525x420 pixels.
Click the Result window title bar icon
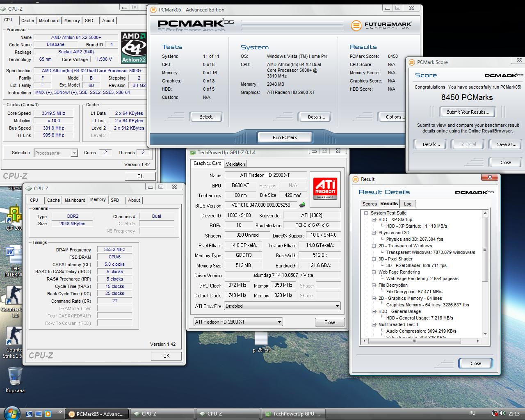point(355,179)
